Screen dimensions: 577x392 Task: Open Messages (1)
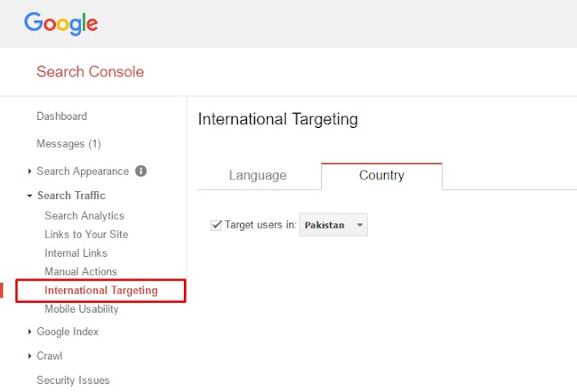[x=69, y=144]
